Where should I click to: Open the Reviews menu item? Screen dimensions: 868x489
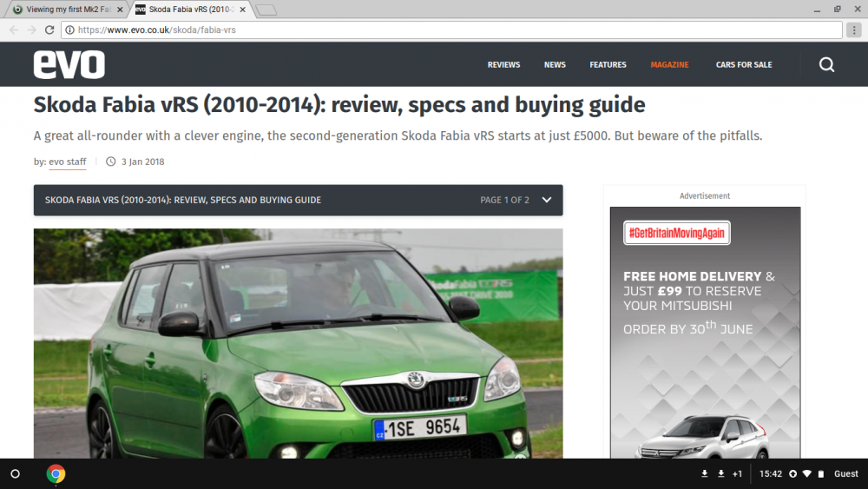coord(503,65)
